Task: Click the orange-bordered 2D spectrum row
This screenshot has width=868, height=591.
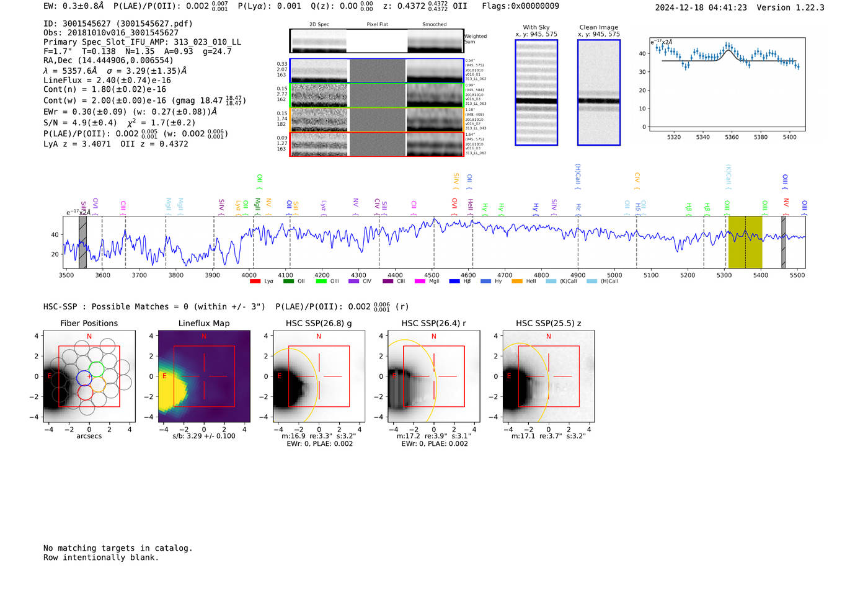Action: tap(377, 120)
